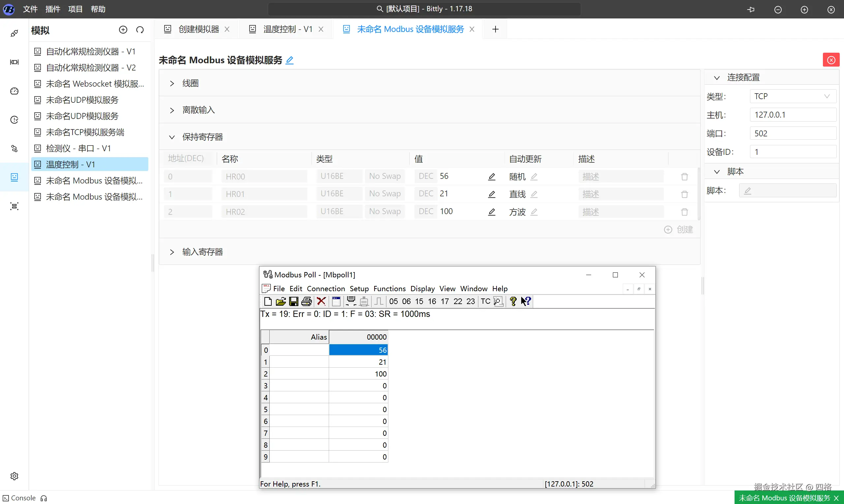Open Connection menu in Modbus Poll
The height and width of the screenshot is (504, 844).
click(326, 289)
